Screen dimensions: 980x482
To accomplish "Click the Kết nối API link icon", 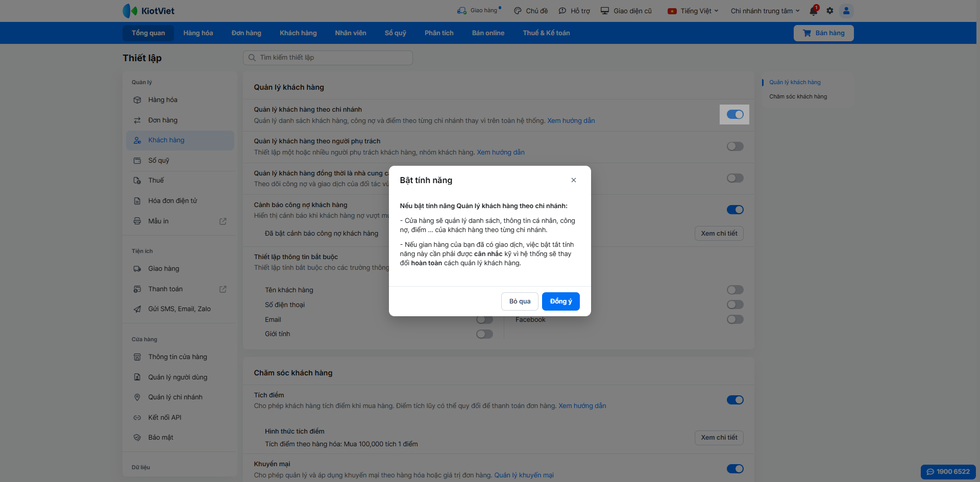I will (x=137, y=418).
